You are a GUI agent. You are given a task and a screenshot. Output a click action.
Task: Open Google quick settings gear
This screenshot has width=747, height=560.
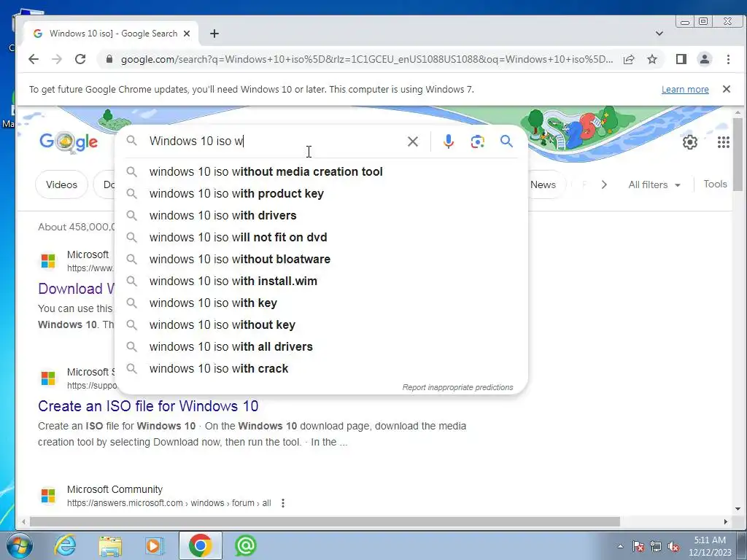(690, 142)
